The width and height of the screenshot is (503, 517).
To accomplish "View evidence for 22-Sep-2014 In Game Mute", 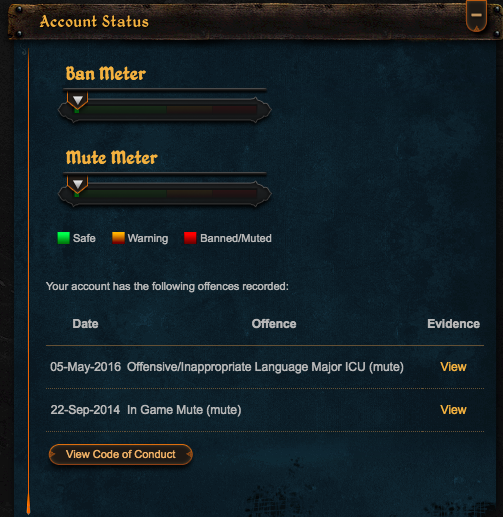I will pos(453,410).
